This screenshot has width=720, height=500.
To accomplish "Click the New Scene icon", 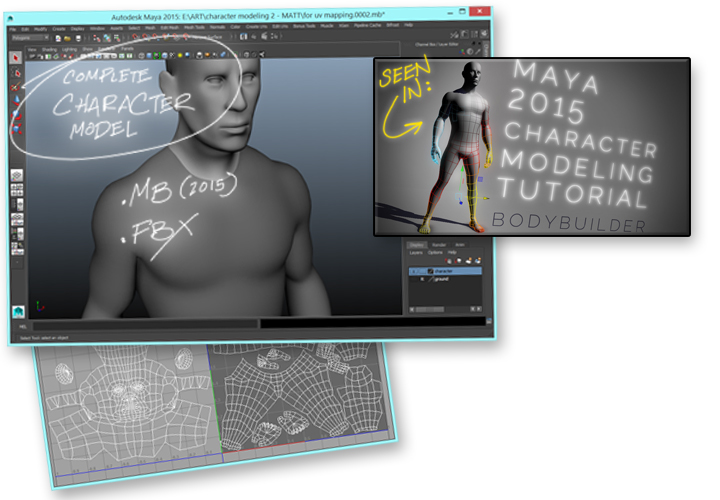I will pos(58,38).
